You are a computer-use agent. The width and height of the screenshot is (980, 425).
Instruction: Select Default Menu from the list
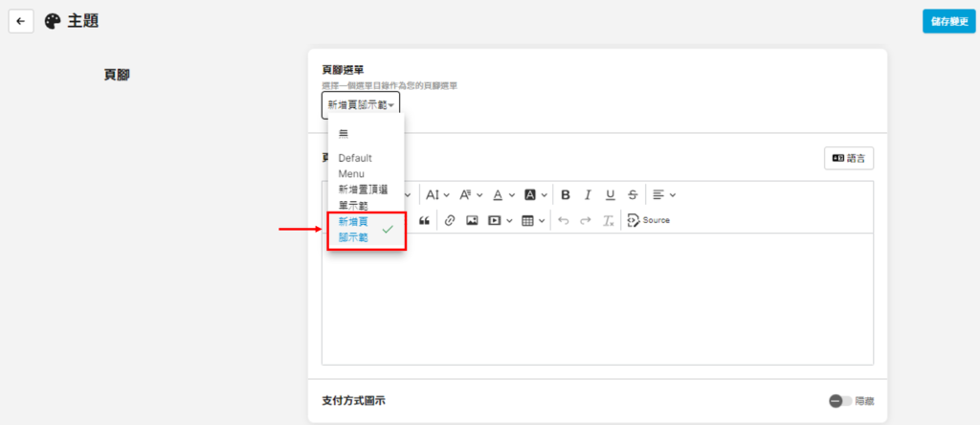[355, 166]
